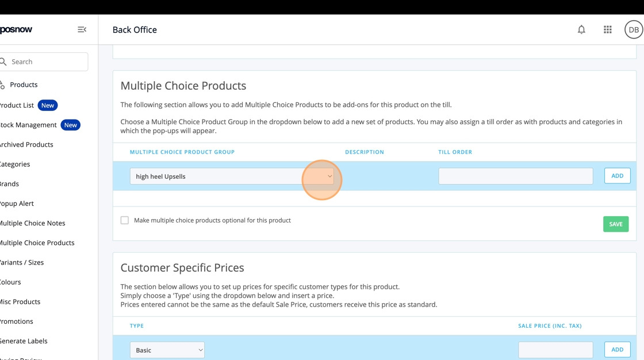Click the posnow logo

click(x=16, y=29)
